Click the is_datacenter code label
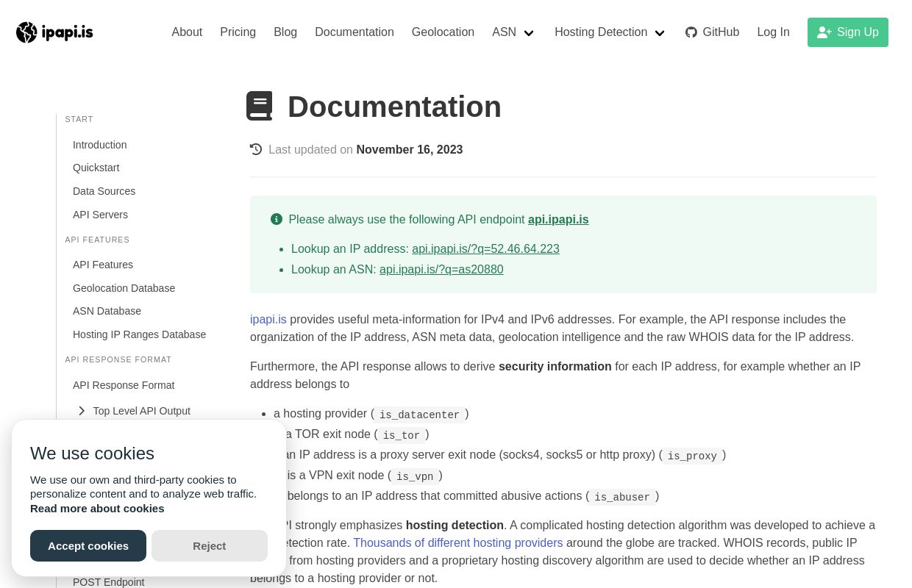The image size is (912, 588). point(419,415)
